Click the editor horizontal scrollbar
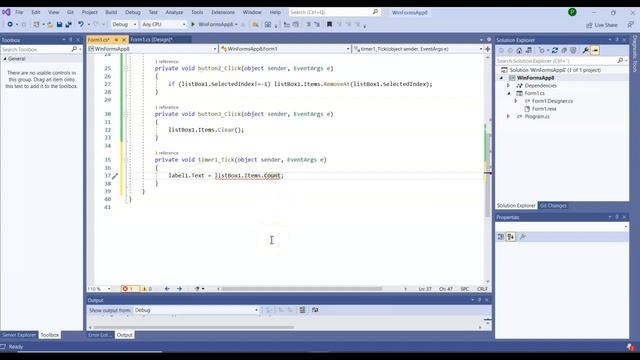Viewport: 640px width, 360px height. [x=302, y=289]
